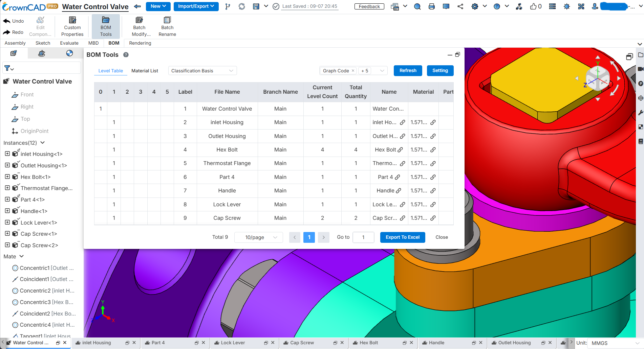Click the save icon in title bar

point(256,6)
